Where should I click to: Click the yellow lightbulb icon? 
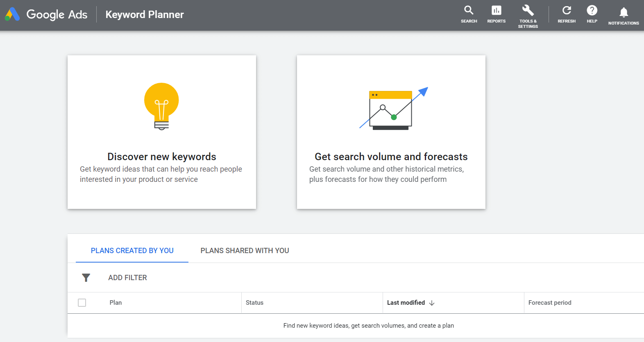point(161,106)
